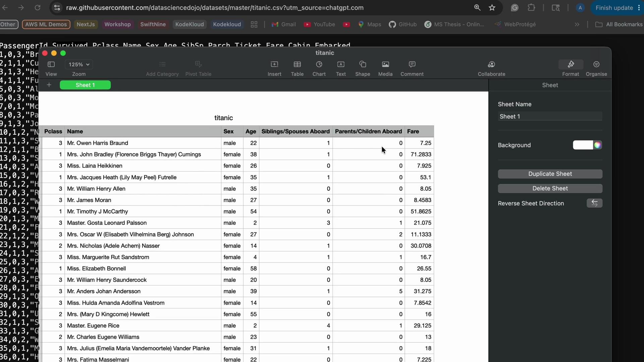Viewport: 644px width, 362px height.
Task: Open the Chrome Extensions puzzle icon
Action: click(x=531, y=8)
